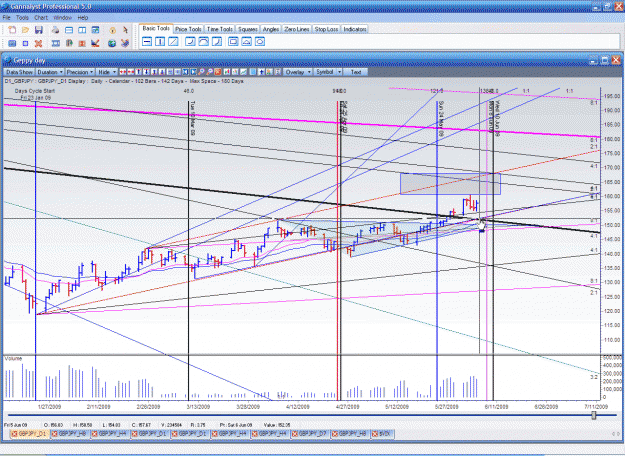Click the red X delete icon

point(38,43)
